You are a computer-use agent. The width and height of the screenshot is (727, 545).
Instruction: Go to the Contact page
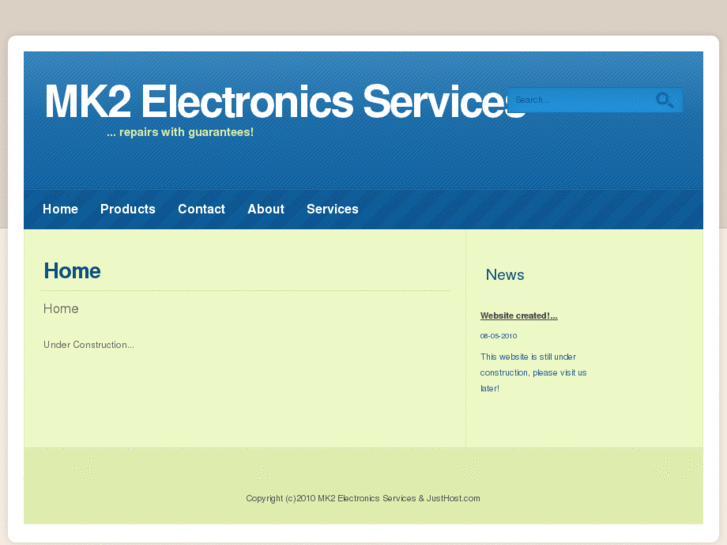[x=201, y=209]
